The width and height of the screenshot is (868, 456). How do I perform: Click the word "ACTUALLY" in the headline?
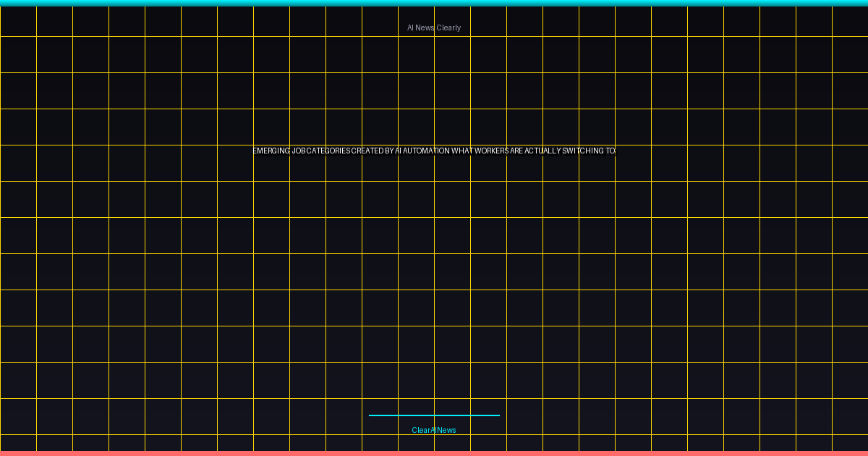(542, 151)
